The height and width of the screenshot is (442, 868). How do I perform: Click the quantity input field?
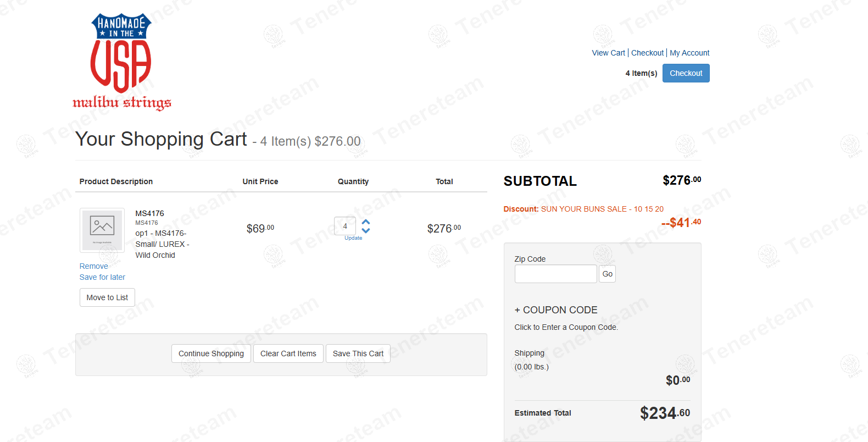click(345, 226)
